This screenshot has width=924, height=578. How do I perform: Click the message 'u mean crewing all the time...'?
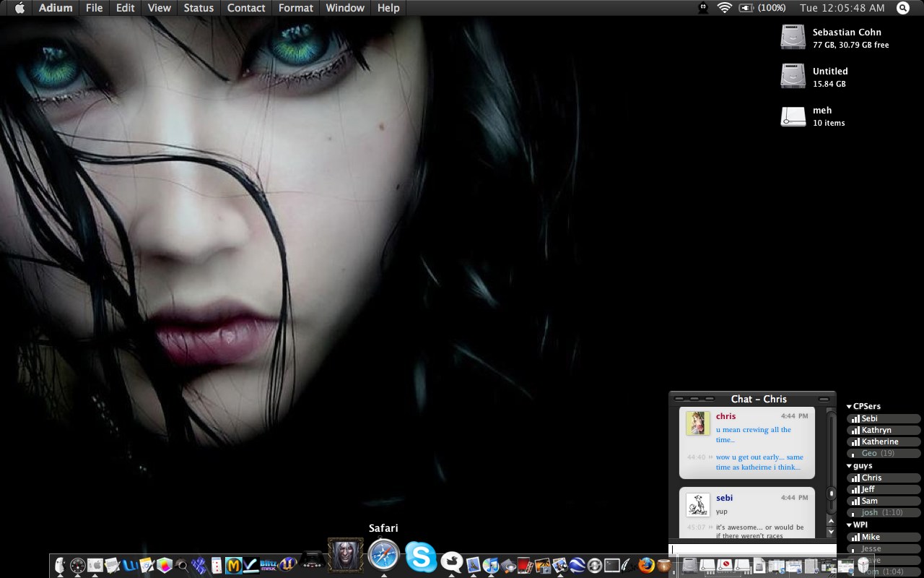[754, 434]
